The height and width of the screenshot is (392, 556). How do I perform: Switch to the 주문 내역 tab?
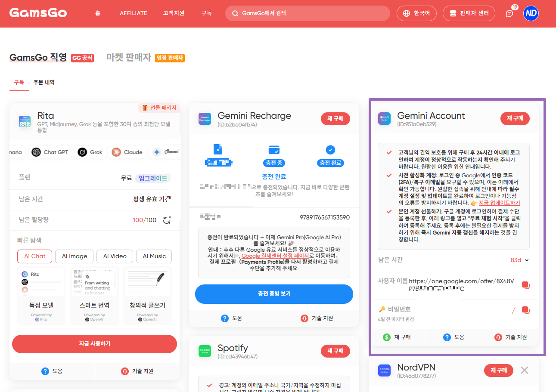44,82
